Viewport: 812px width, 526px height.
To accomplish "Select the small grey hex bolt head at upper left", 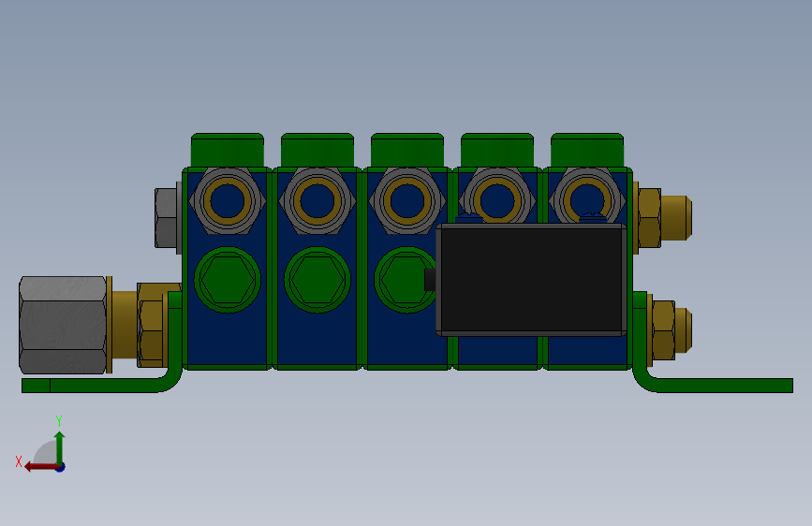I will (x=167, y=217).
